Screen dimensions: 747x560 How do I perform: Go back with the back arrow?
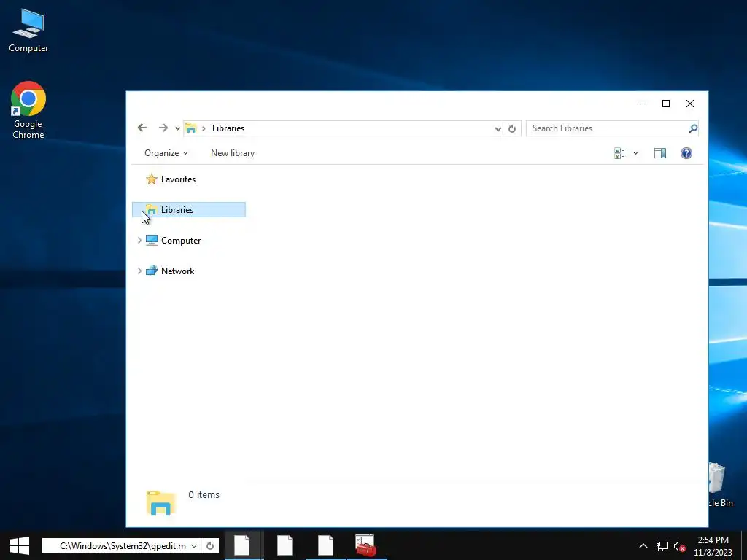[x=142, y=128]
